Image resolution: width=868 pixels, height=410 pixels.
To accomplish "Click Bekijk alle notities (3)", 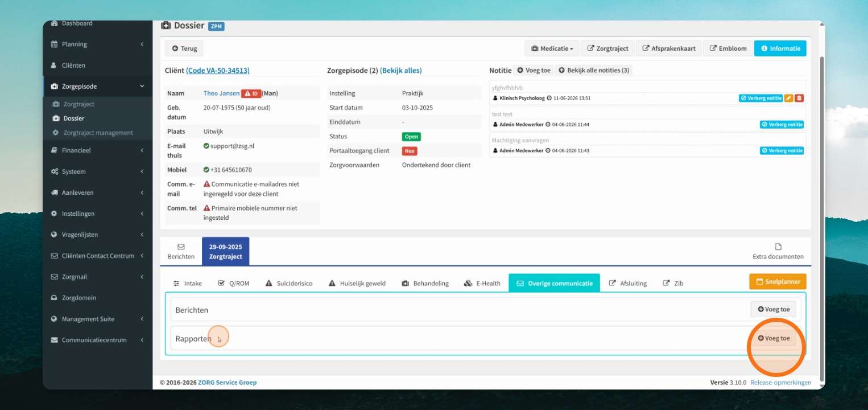I will [x=594, y=71].
